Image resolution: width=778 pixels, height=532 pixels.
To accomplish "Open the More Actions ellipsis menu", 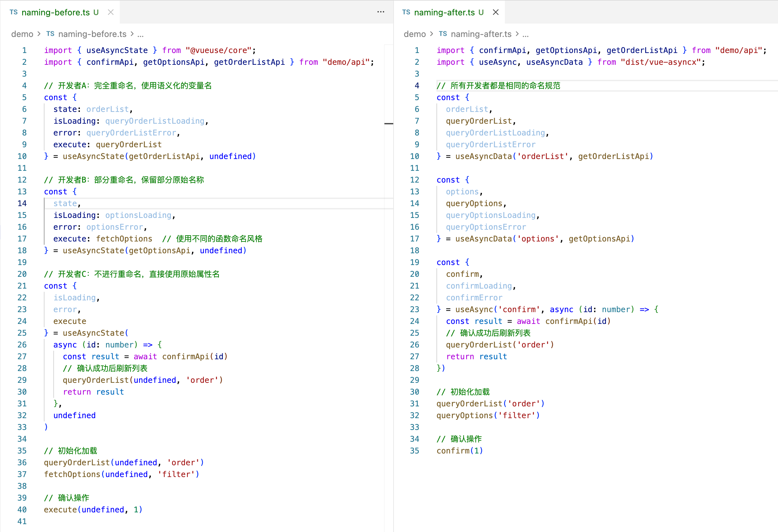I will pyautogui.click(x=380, y=12).
